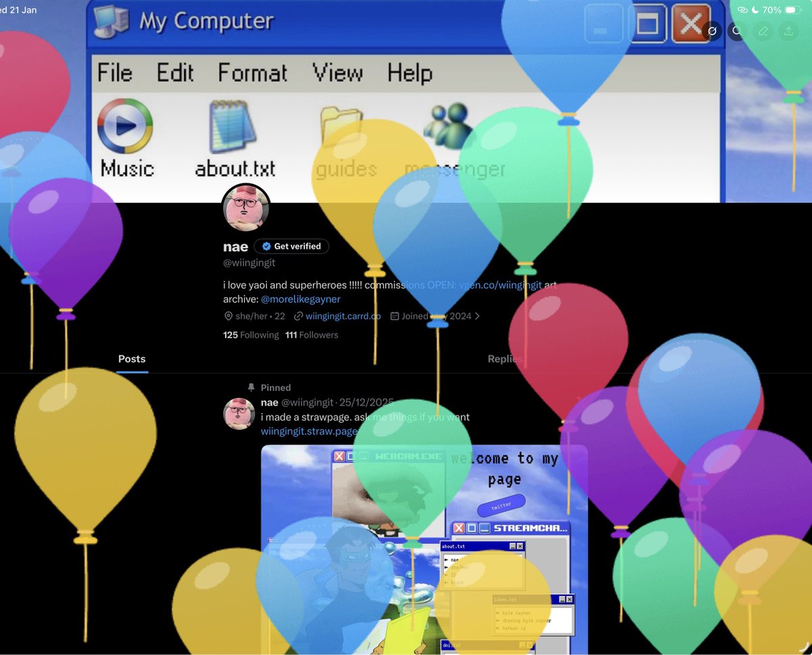812x655 pixels.
Task: Open the vgen.co/wiingingit commissions link
Action: [x=500, y=285]
